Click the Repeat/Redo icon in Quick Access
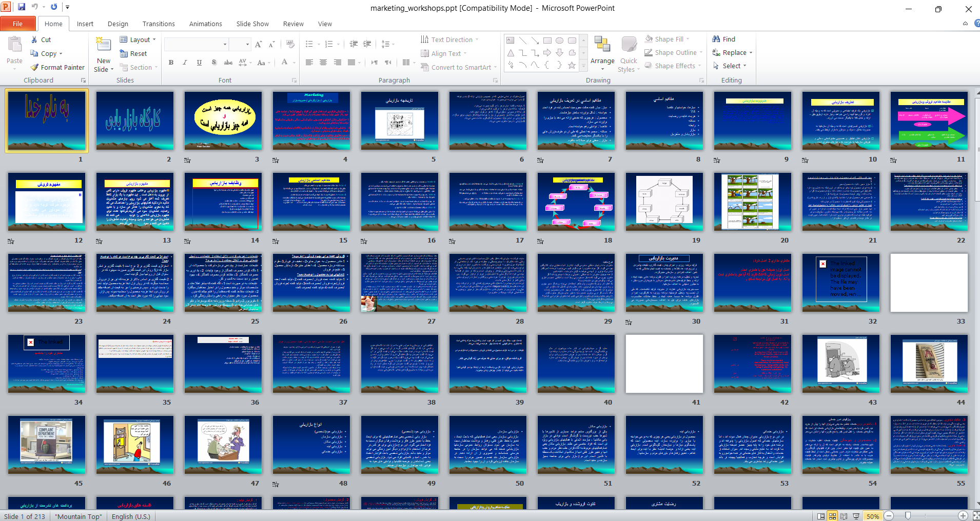The width and height of the screenshot is (980, 521). tap(54, 7)
